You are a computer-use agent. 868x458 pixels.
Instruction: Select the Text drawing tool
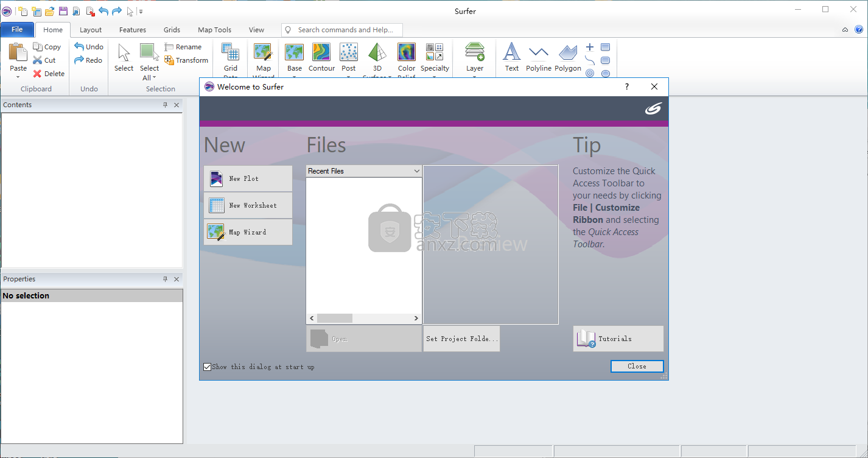point(512,58)
